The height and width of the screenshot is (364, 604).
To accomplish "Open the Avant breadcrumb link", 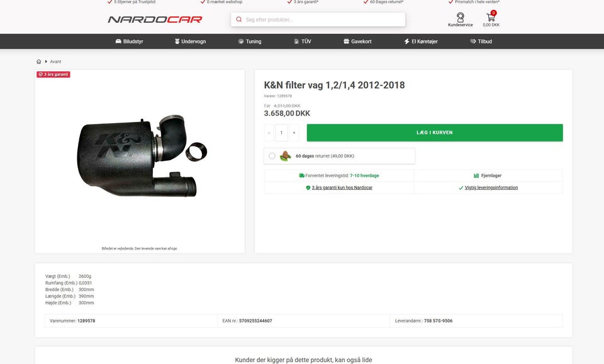I will 55,62.
